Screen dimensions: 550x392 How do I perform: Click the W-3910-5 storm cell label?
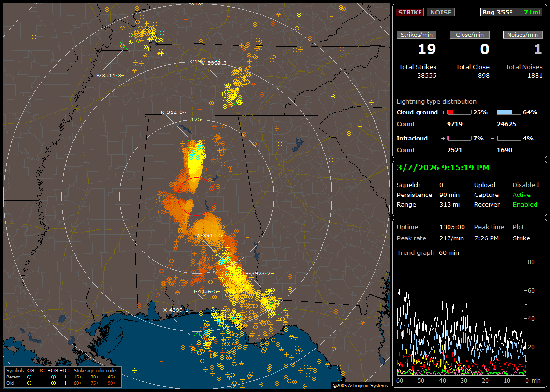pos(209,236)
